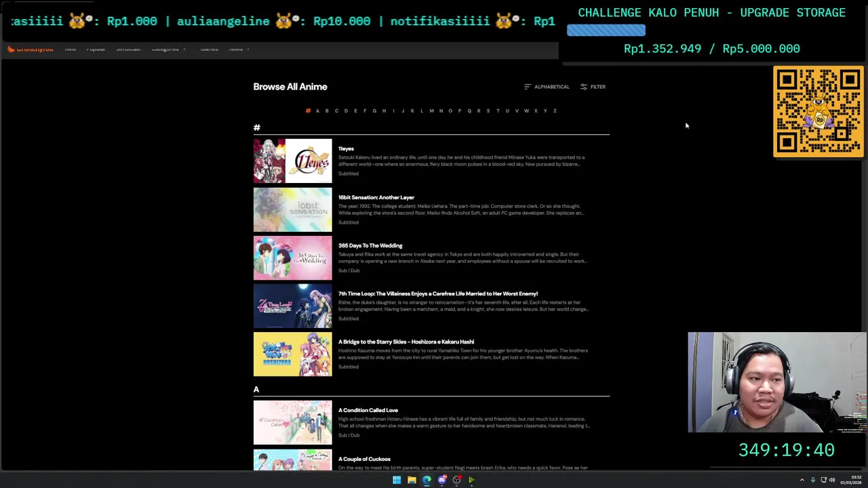
Task: Jump to letter B in index
Action: [x=327, y=110]
